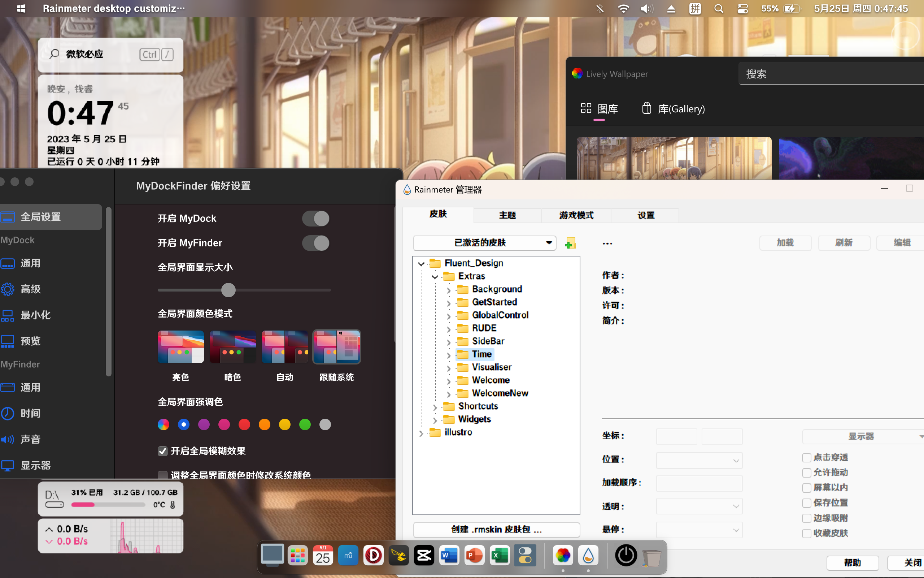Open the 已激活的皮肤 dropdown
This screenshot has width=924, height=578.
click(484, 243)
